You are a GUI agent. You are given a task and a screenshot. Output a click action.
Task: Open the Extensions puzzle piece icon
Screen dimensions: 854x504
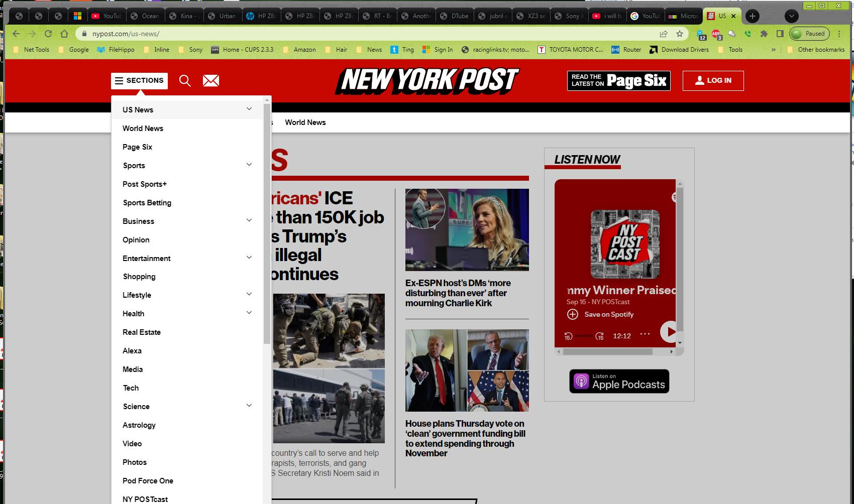pos(764,34)
